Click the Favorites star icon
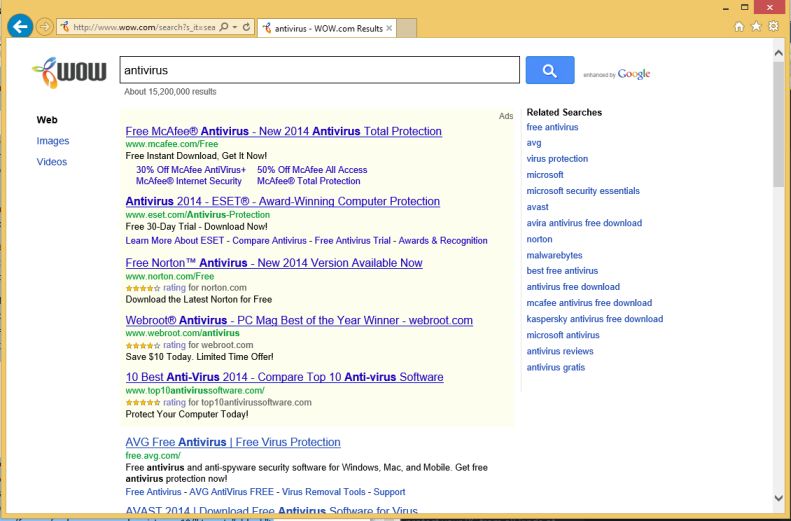 point(756,26)
